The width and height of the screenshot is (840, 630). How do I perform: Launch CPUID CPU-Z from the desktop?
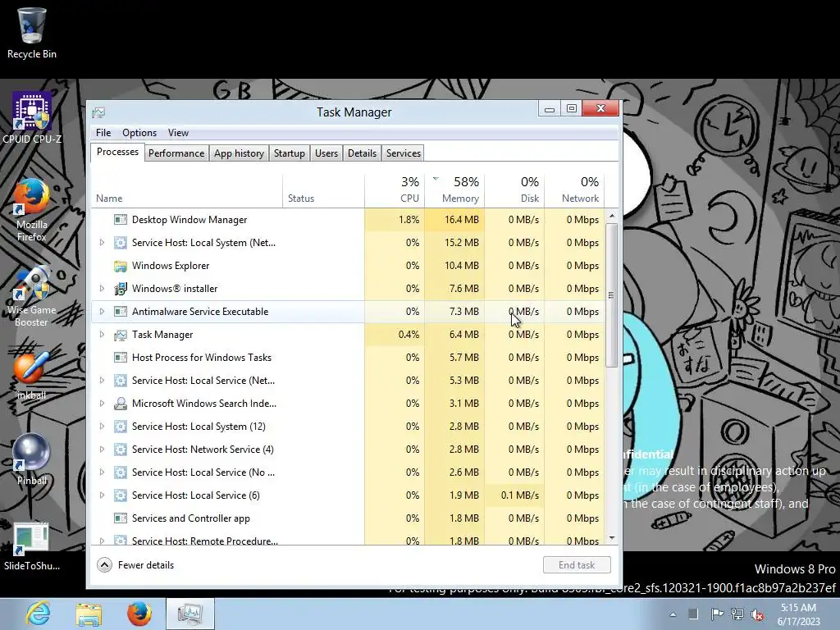point(32,118)
